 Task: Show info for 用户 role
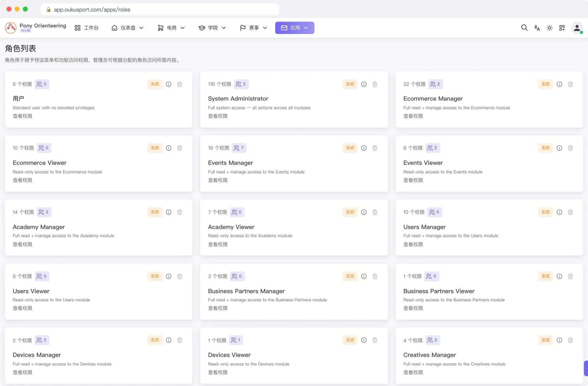point(169,84)
